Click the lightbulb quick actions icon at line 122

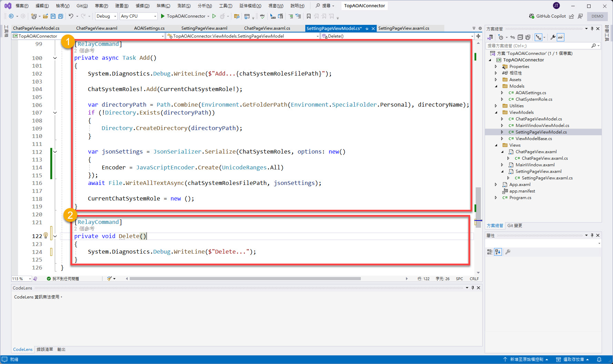click(x=46, y=236)
